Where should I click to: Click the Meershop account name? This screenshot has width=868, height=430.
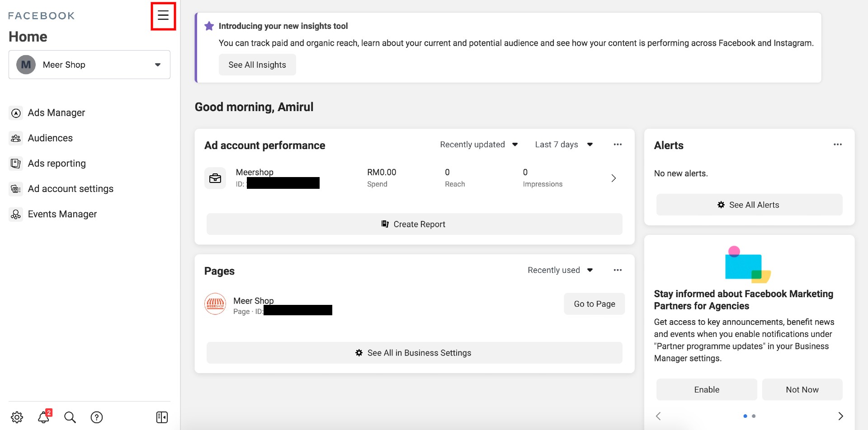coord(255,172)
